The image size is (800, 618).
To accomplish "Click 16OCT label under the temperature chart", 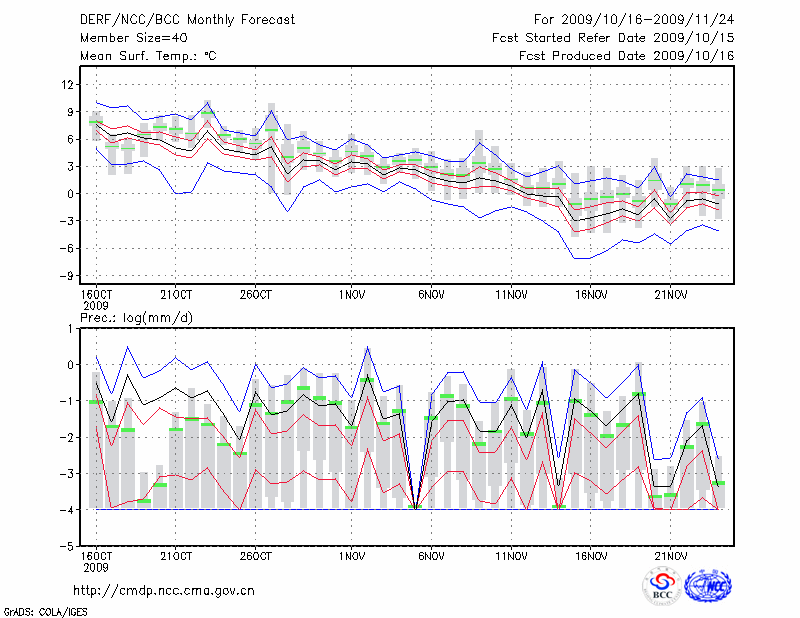I will (x=96, y=294).
